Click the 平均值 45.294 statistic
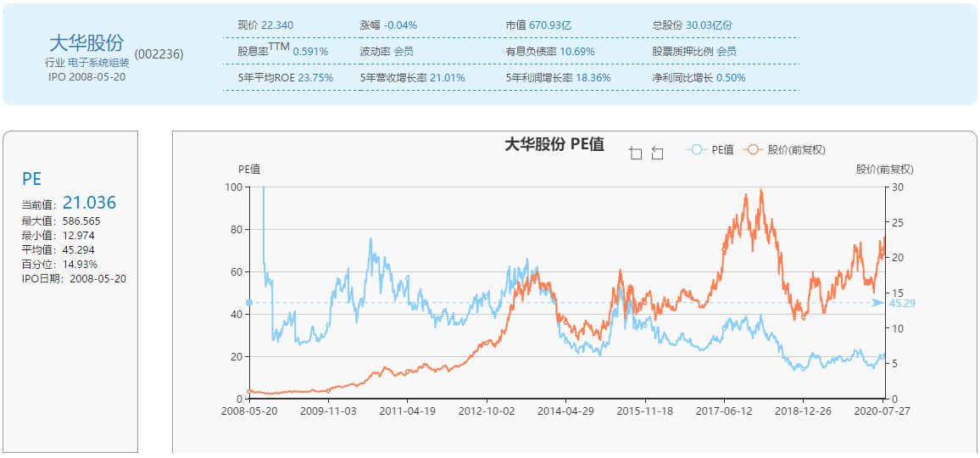 [x=58, y=249]
